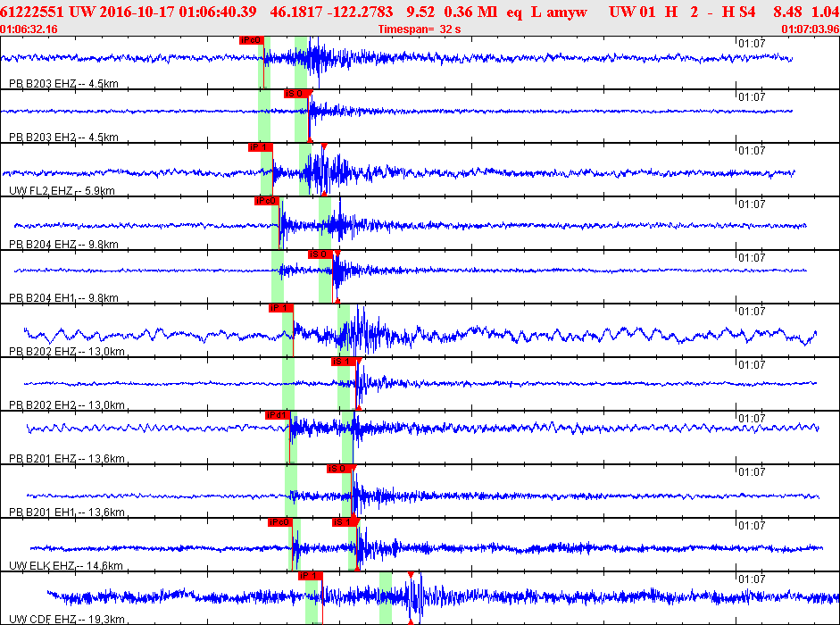This screenshot has width=840, height=625.
Task: Select the PB B202 EH2 -- 13.0km label
Action: 67,405
